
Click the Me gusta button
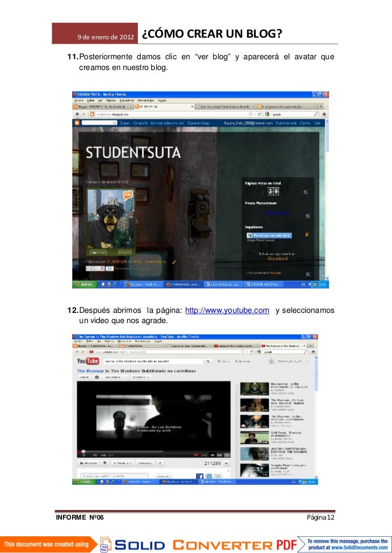88,463
